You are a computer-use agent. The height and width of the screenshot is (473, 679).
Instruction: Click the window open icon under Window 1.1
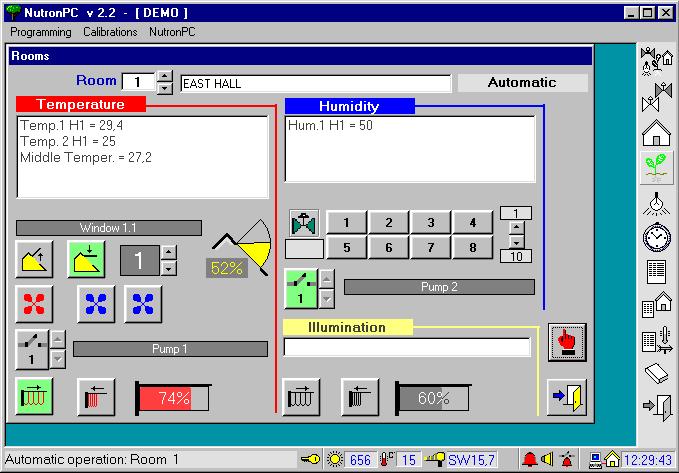pos(36,260)
